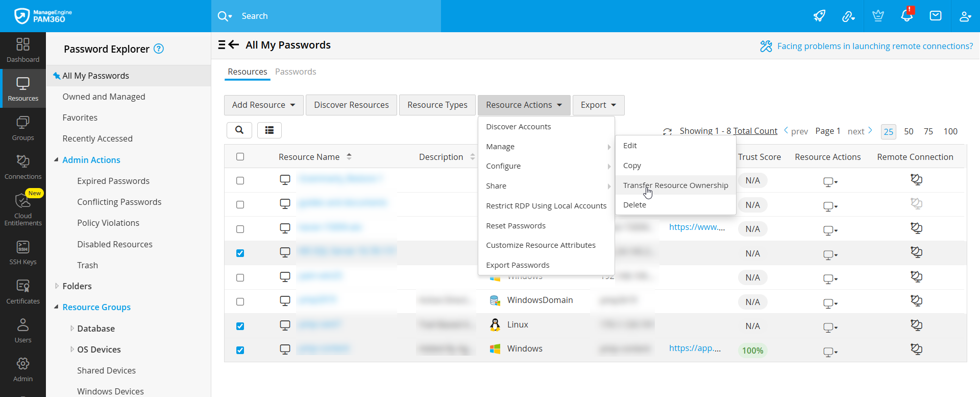
Task: Expand the Export dropdown
Action: pos(598,105)
